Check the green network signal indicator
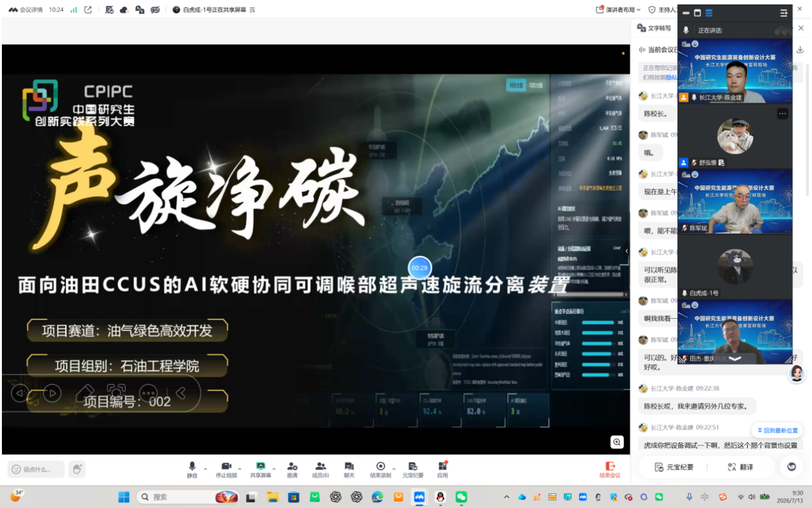 tap(73, 10)
